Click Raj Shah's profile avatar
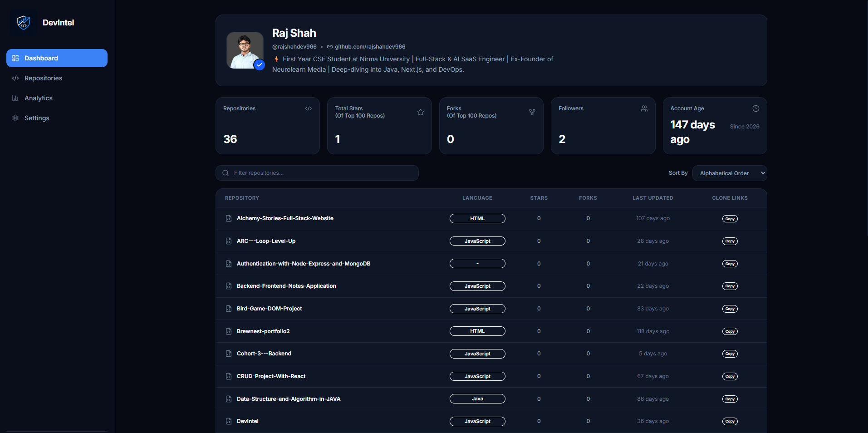This screenshot has height=433, width=868. coord(245,50)
